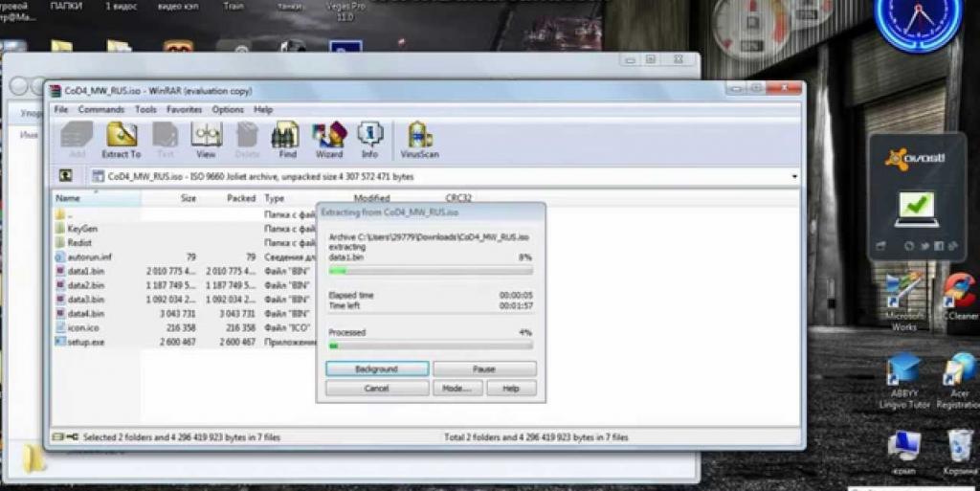Open the WinRAR File menu
The width and height of the screenshot is (980, 491).
click(x=61, y=109)
